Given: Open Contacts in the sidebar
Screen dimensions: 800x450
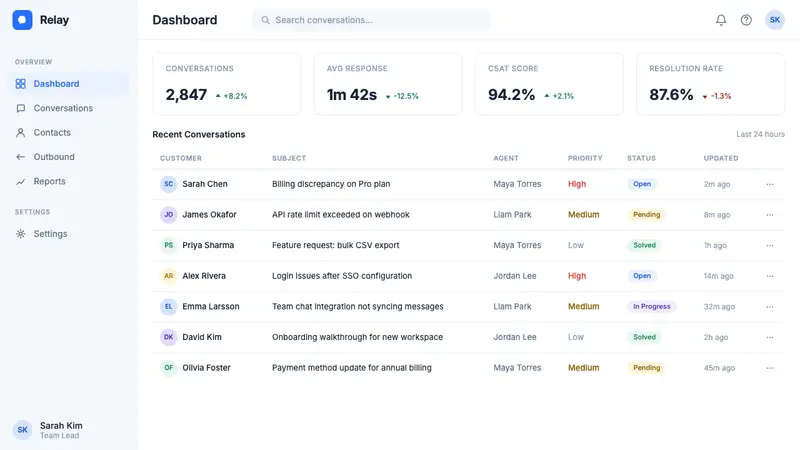Looking at the screenshot, I should (x=68, y=133).
